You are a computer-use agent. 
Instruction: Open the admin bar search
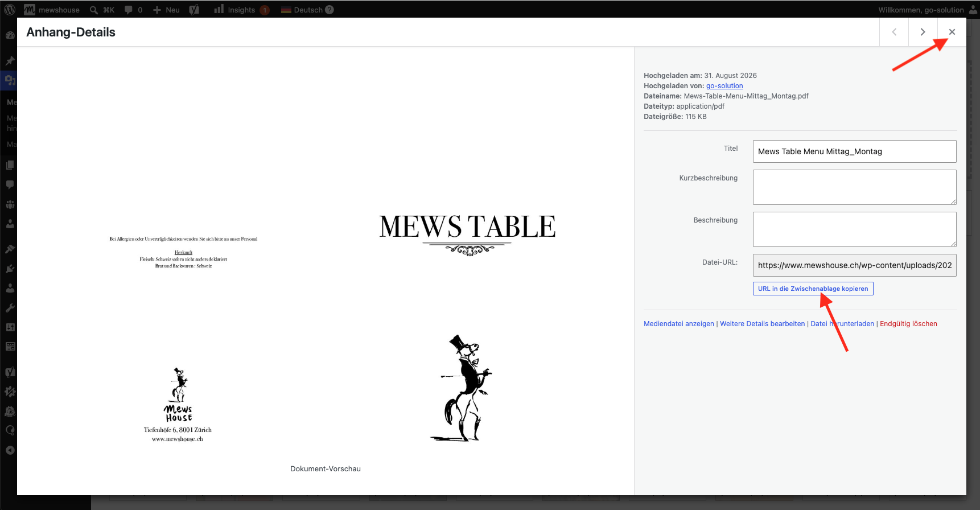102,10
